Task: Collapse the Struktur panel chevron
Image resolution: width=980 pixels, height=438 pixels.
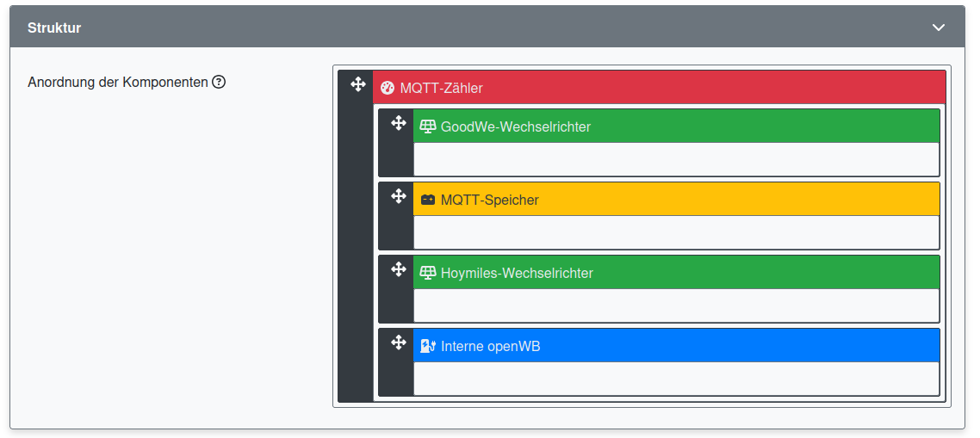Action: (938, 28)
